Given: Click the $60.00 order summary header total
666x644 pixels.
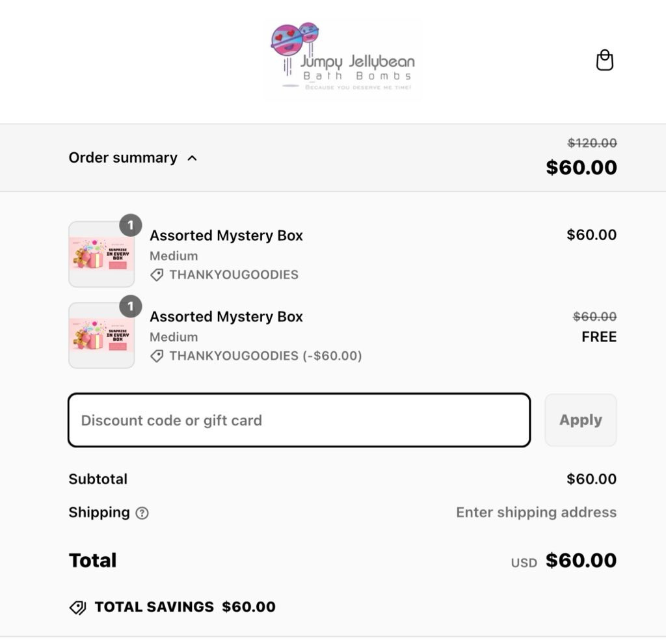Looking at the screenshot, I should click(581, 167).
